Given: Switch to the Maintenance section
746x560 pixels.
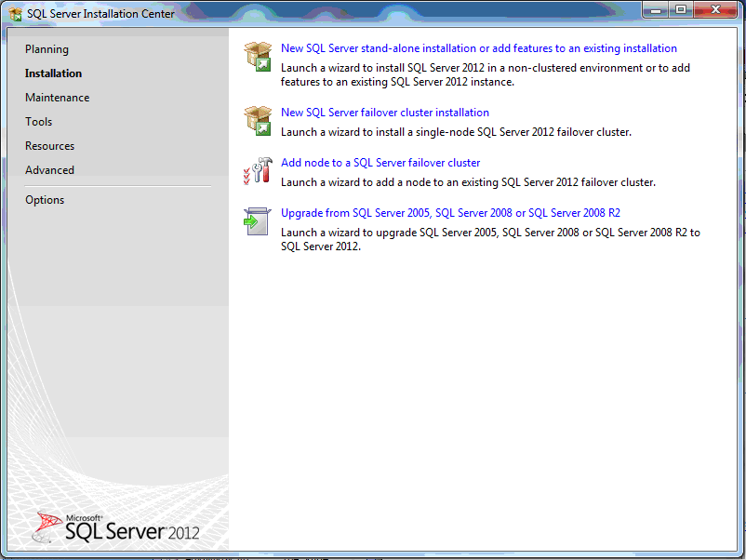Looking at the screenshot, I should (x=57, y=98).
